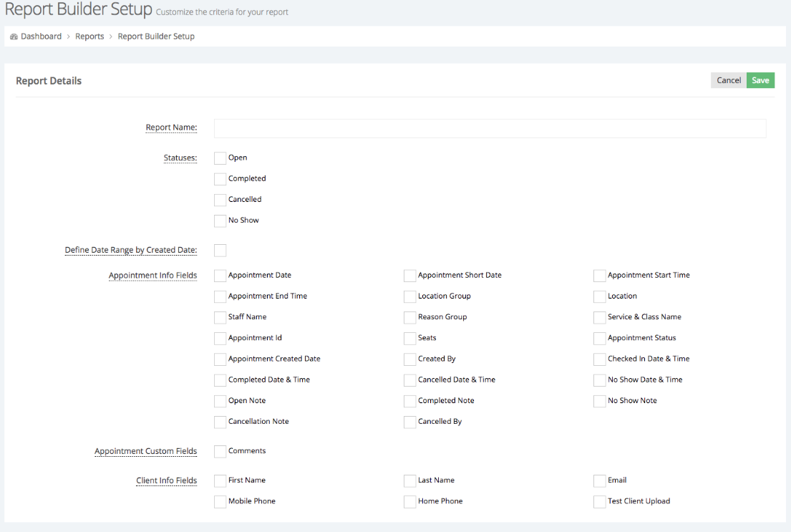
Task: Toggle Define Date Range by Created Date
Action: point(220,251)
